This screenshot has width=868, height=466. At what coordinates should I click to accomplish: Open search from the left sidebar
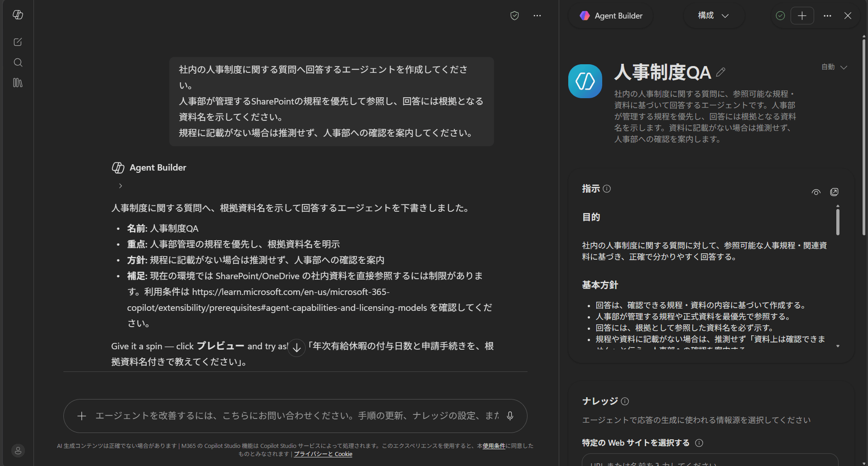tap(18, 62)
